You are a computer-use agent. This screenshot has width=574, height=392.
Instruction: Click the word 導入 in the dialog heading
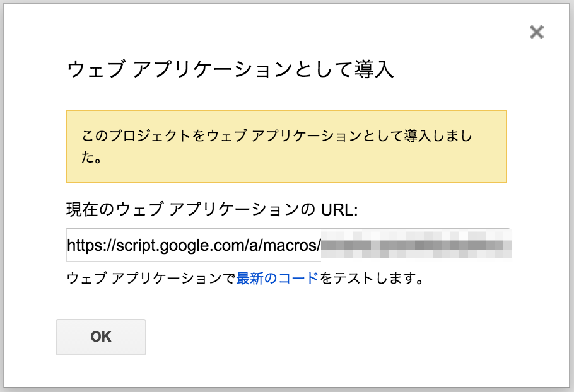click(374, 69)
